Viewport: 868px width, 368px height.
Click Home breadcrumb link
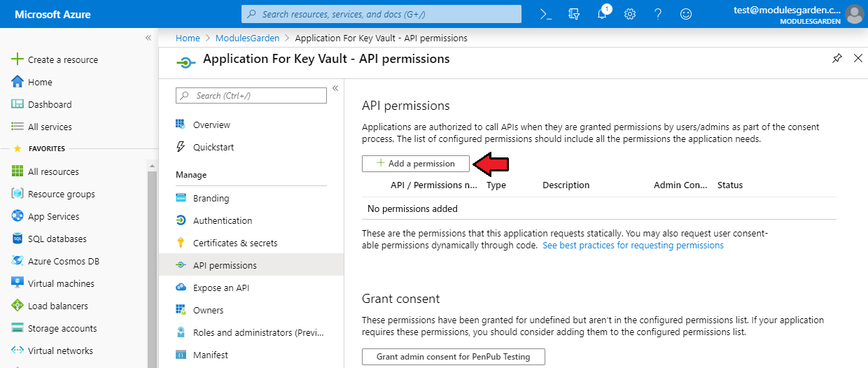pos(188,38)
